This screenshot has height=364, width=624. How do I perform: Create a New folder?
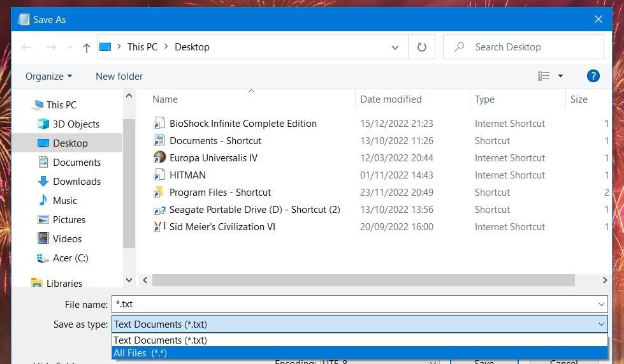(x=119, y=76)
